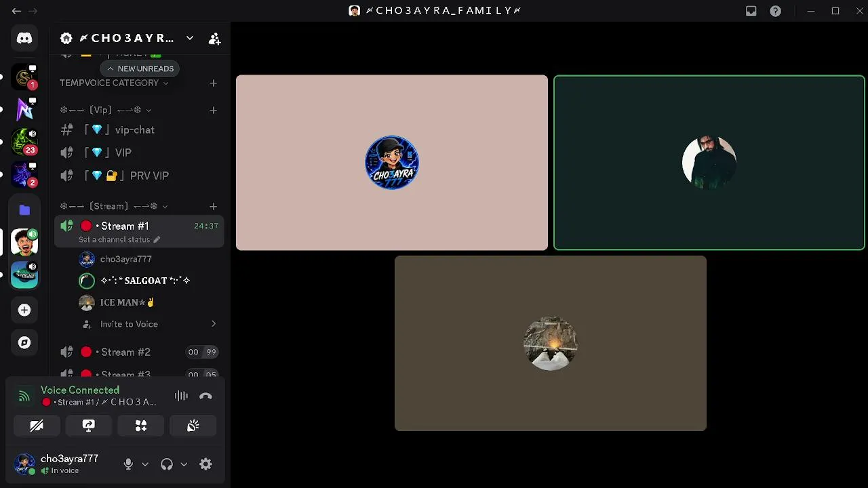Open the purple N logo server
868x488 pixels.
[24, 109]
